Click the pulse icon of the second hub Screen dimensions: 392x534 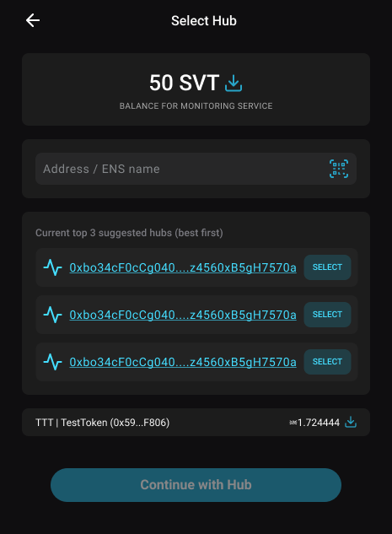coord(53,315)
